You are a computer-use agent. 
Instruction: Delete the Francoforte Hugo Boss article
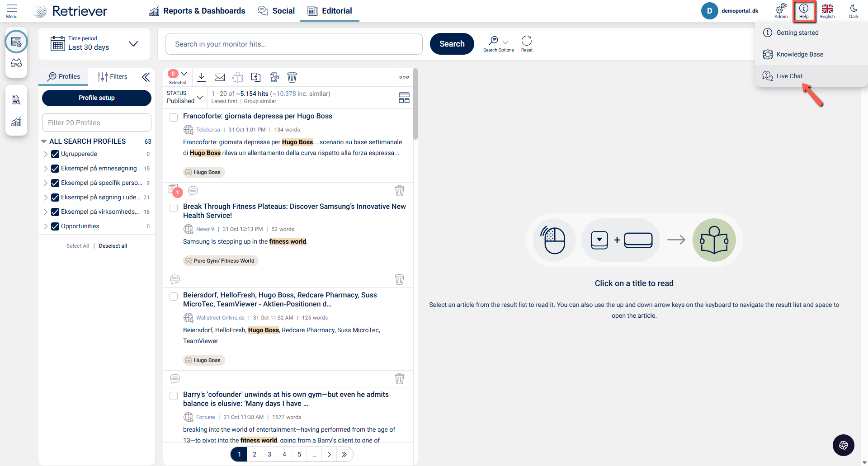coord(400,191)
